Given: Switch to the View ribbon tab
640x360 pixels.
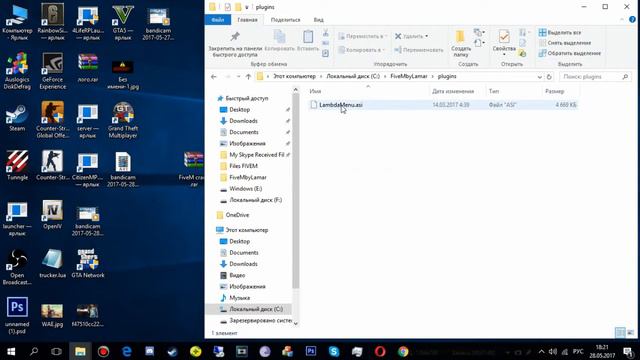Looking at the screenshot, I should point(319,20).
